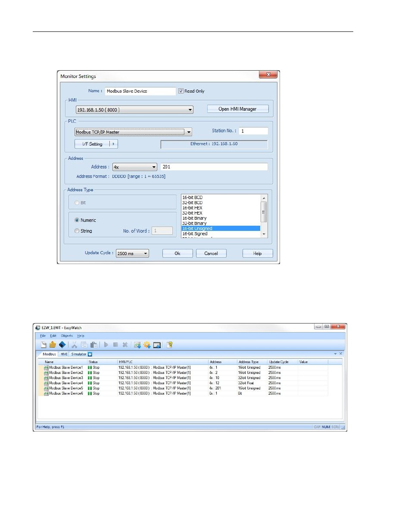Screen dimensions: 411x532
Task: Click the EasyWatch application icon in title bar
Action: 38,328
